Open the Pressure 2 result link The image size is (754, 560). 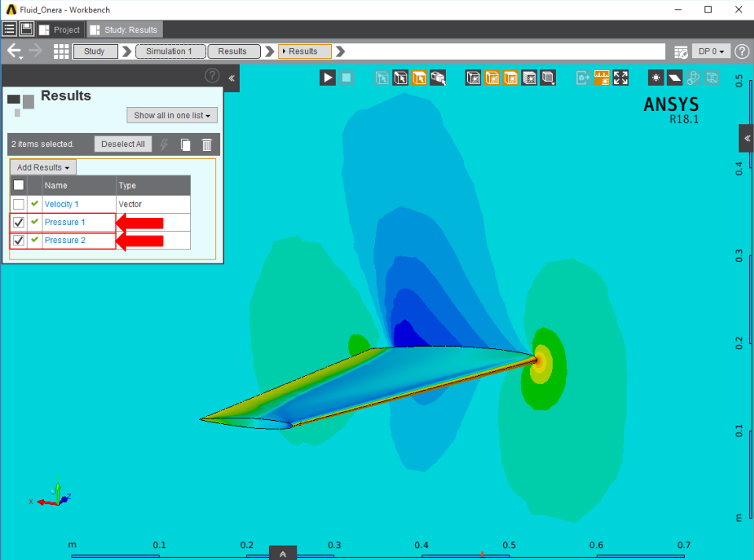coord(65,240)
